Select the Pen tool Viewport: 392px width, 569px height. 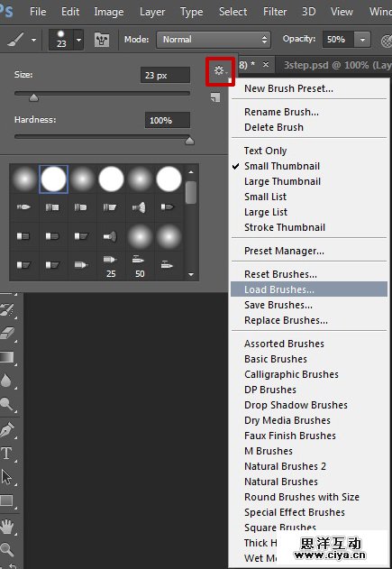click(7, 430)
